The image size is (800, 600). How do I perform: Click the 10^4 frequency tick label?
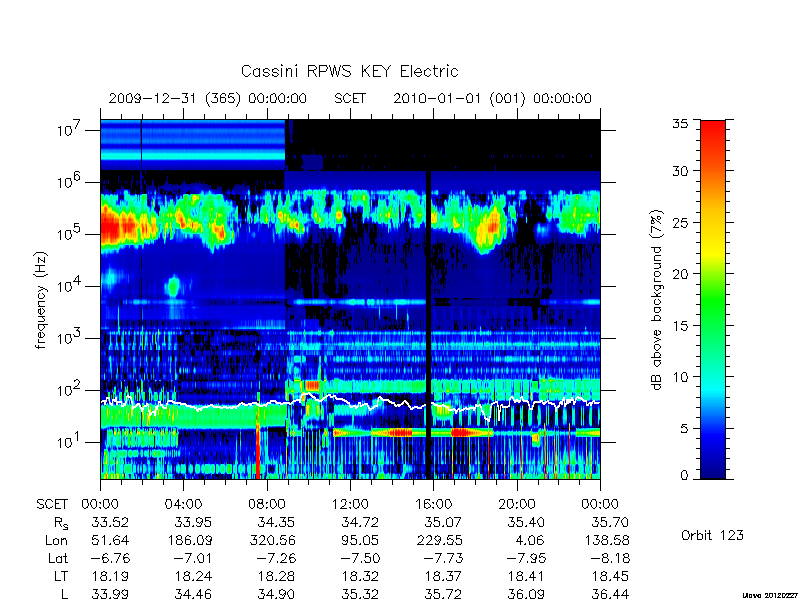71,286
